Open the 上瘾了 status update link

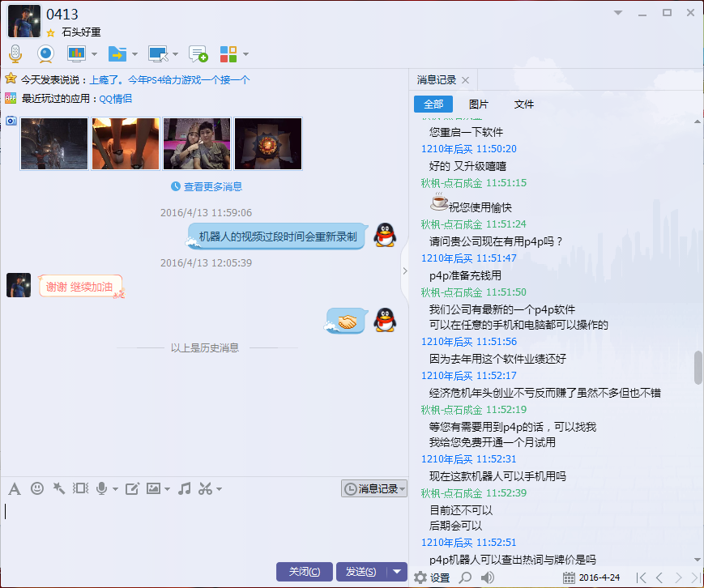(x=169, y=80)
